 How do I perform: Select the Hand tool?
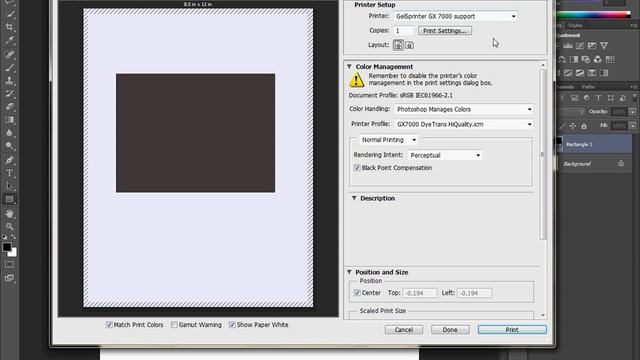point(9,213)
